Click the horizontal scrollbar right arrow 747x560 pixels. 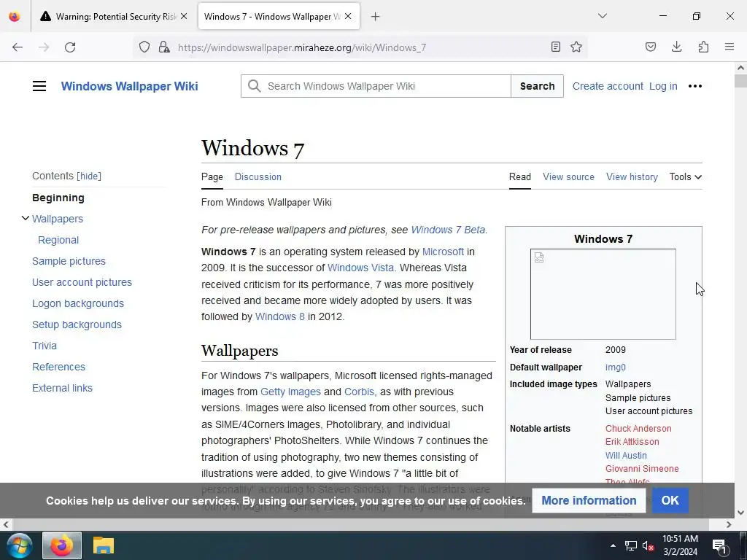point(729,524)
